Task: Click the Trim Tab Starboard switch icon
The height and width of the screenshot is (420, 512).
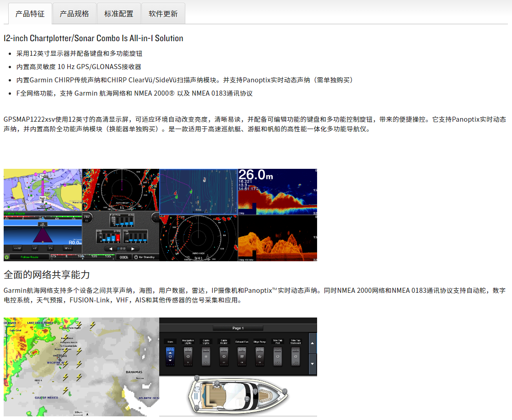Action: 296,356
